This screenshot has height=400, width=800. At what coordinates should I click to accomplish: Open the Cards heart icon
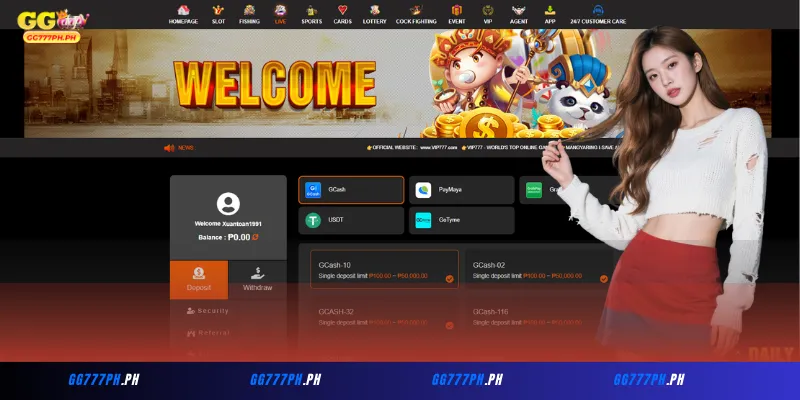pyautogui.click(x=342, y=10)
